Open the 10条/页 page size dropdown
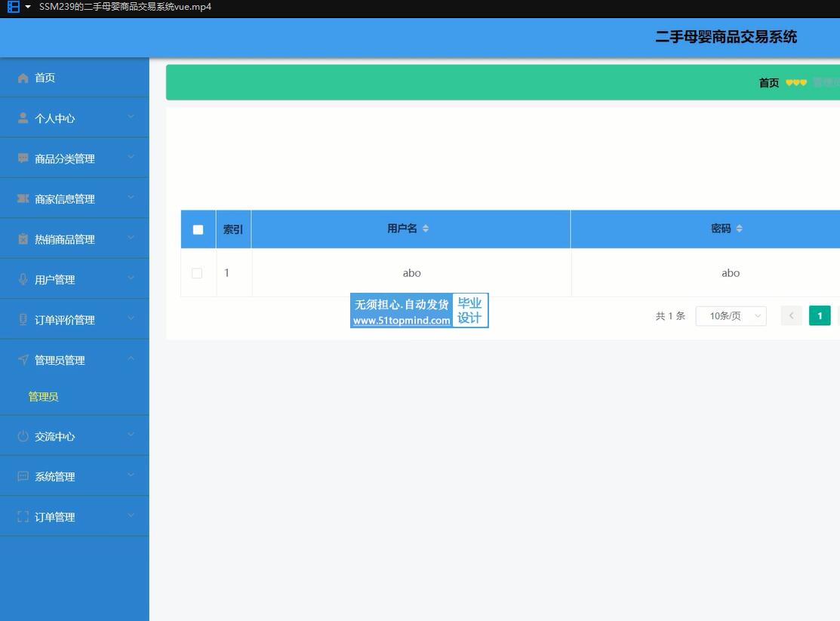This screenshot has height=621, width=840. tap(731, 316)
